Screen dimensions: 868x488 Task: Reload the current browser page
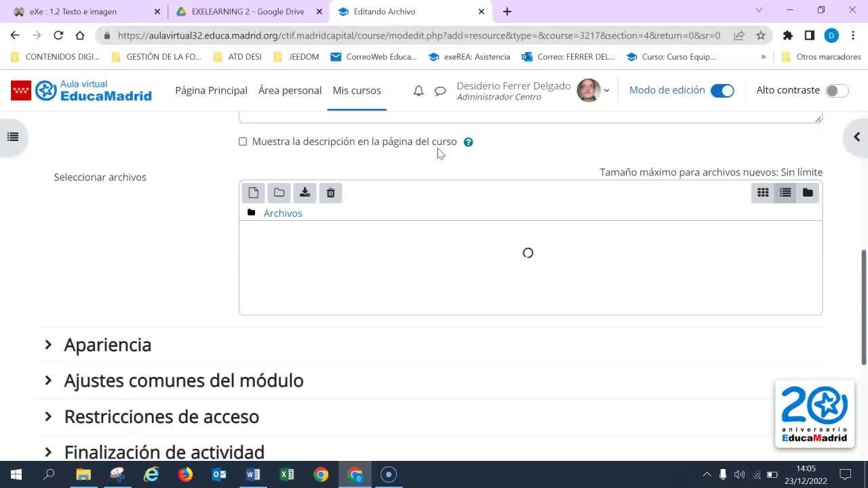(x=58, y=35)
